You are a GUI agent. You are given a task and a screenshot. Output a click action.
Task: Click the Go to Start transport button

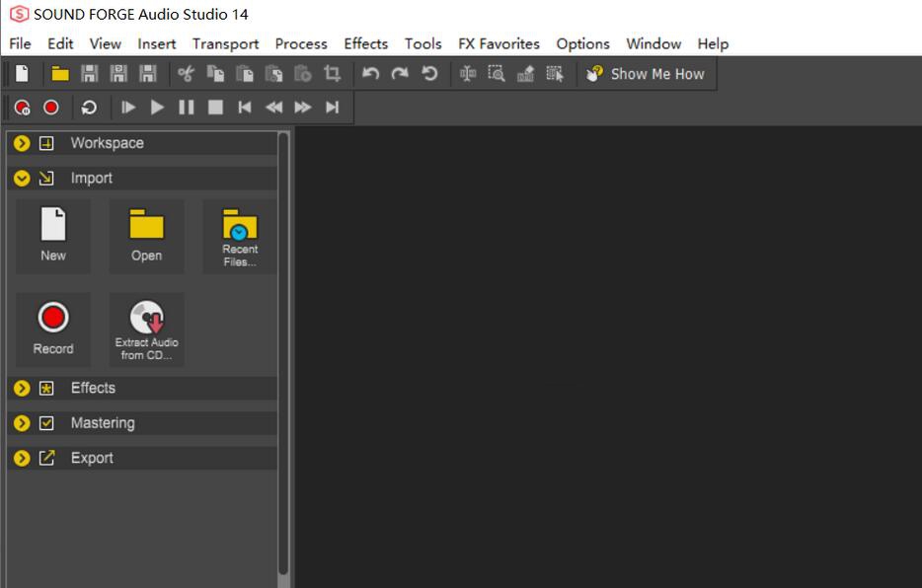244,108
